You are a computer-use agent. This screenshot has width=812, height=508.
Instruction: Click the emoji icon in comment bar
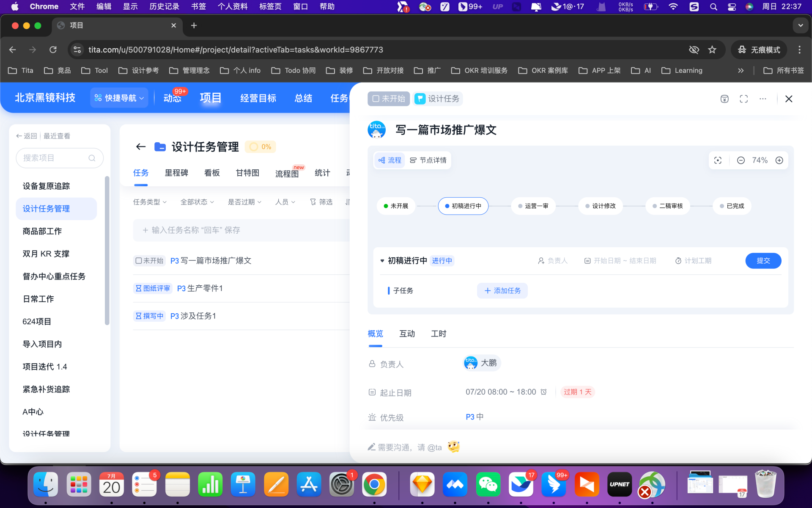pyautogui.click(x=453, y=447)
